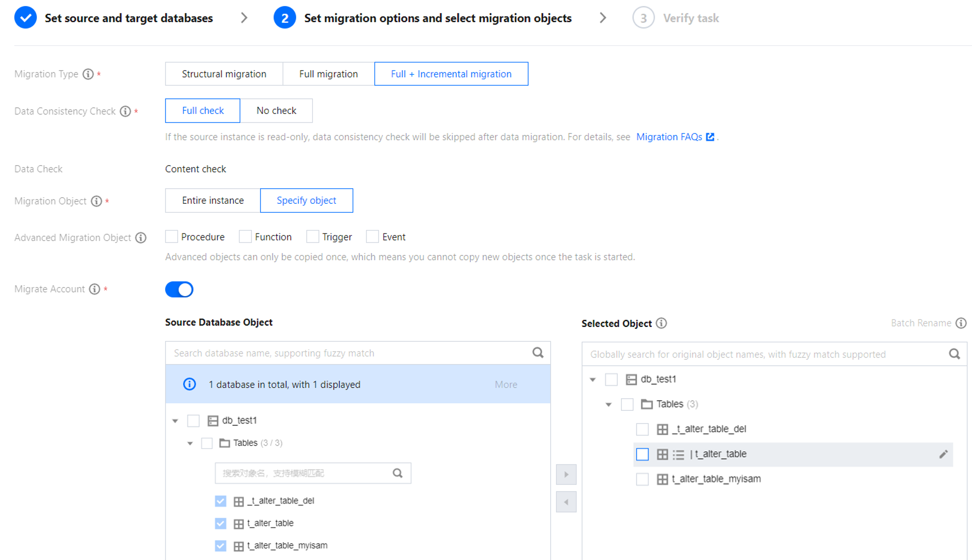Select Full migration type
This screenshot has height=560, width=972.
pyautogui.click(x=329, y=74)
